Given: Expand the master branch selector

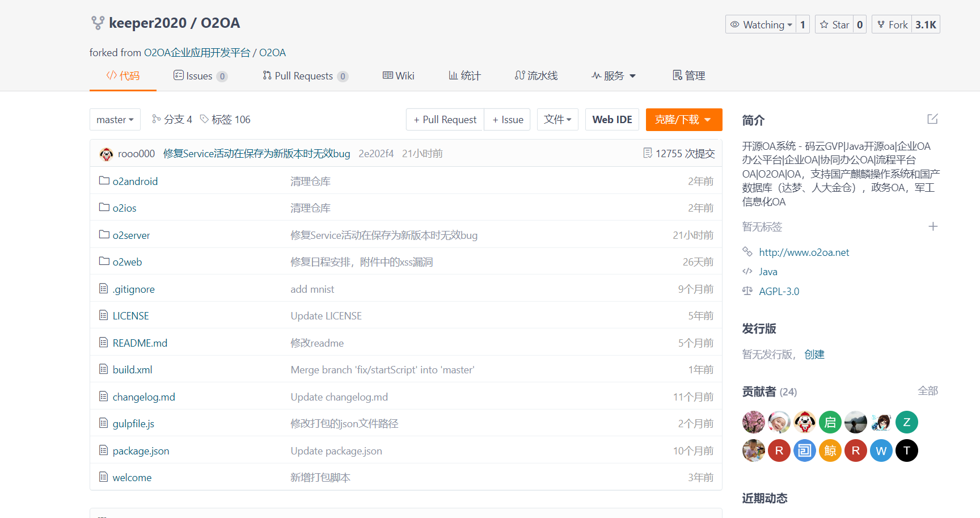Looking at the screenshot, I should 115,120.
